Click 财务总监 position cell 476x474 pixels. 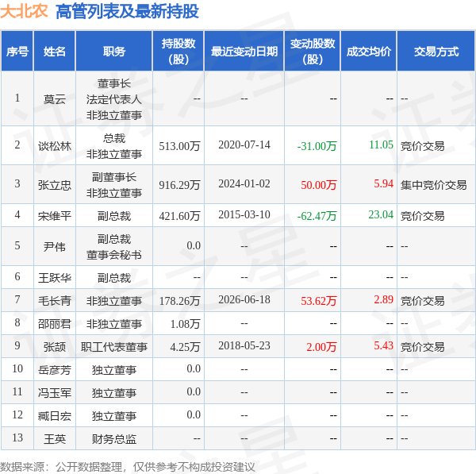point(114,439)
